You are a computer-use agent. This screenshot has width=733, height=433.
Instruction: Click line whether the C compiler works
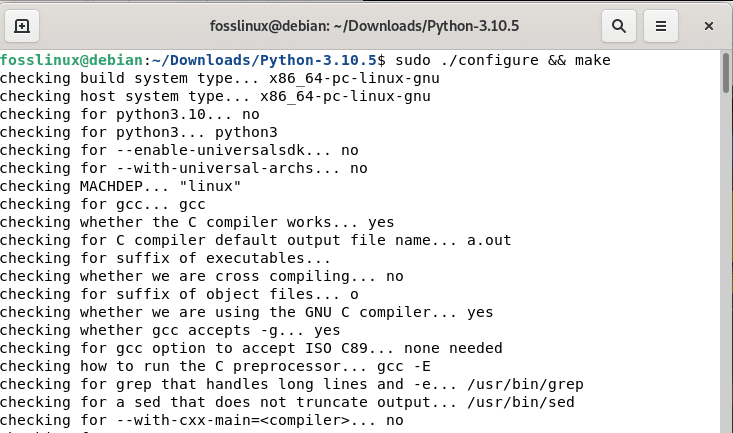coord(197,222)
